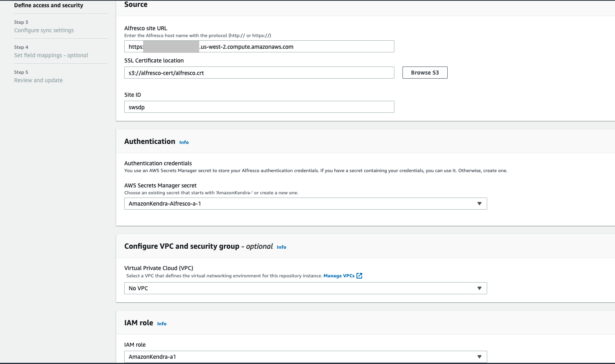Screen dimensions: 615x364
Task: Click the external link icon beside Manage VPCs
Action: (359, 276)
